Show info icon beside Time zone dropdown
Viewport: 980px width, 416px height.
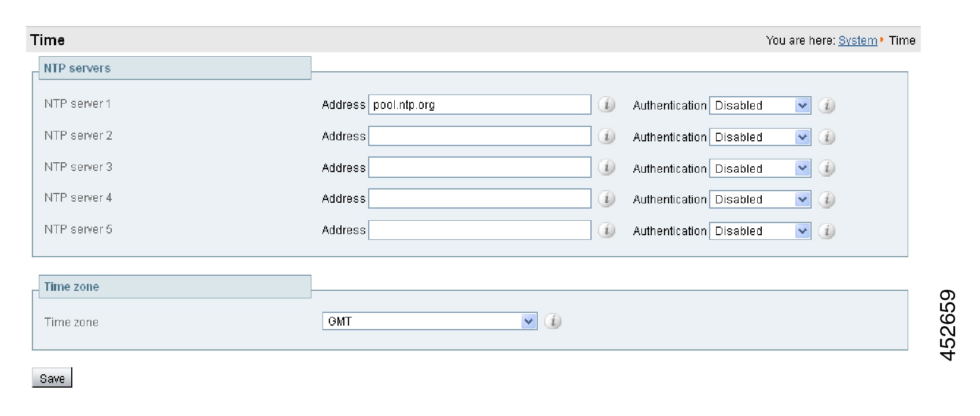pos(553,321)
